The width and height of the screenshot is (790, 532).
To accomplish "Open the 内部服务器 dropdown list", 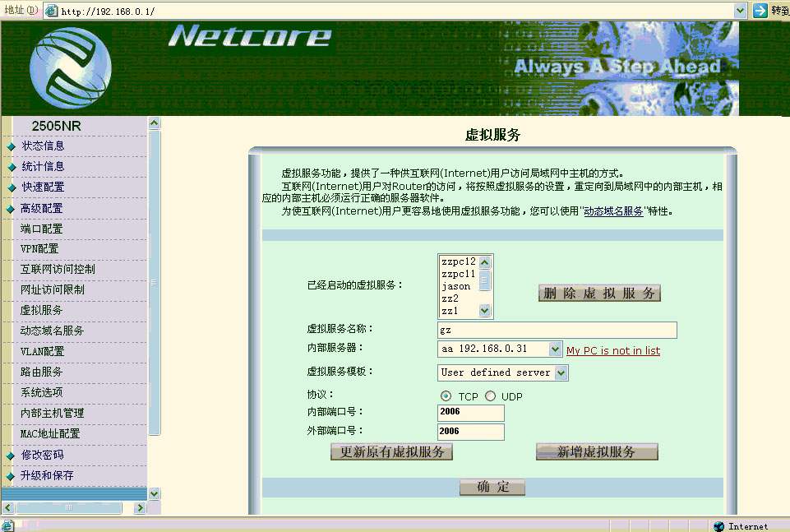I will [555, 349].
